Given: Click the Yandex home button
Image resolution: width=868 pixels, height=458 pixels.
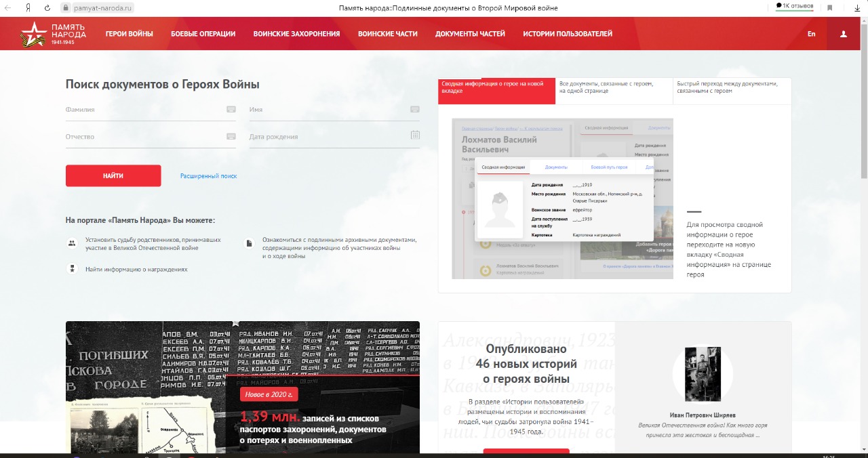Looking at the screenshot, I should tap(28, 7).
